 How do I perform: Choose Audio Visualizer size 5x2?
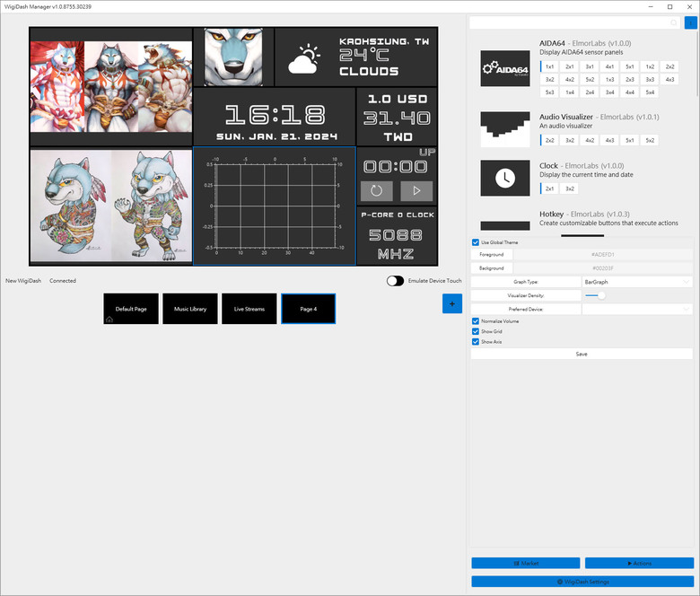point(650,140)
